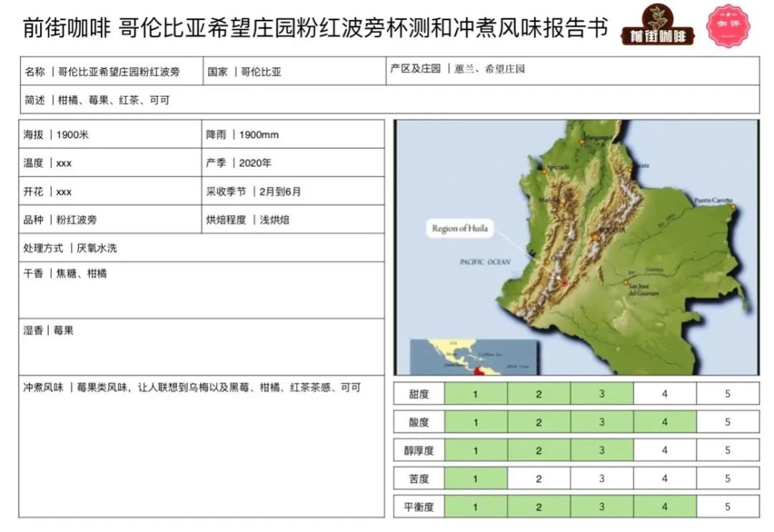Screen dimensions: 774x532
Task: Select the 产区及庄园 | 蕙兰、希望庄园 cell
Action: point(573,71)
